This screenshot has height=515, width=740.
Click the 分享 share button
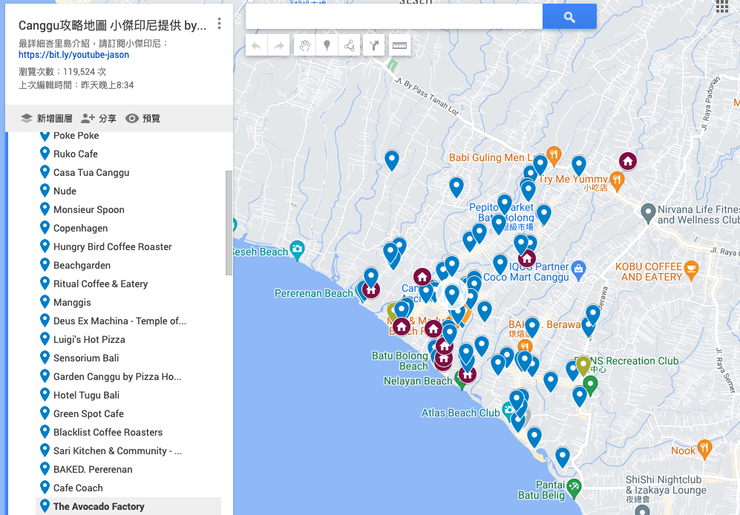coord(99,118)
